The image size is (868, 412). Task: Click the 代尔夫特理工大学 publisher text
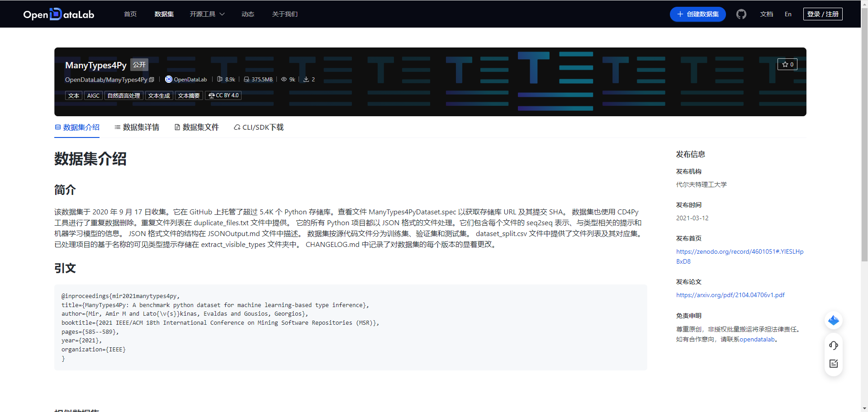tap(702, 185)
